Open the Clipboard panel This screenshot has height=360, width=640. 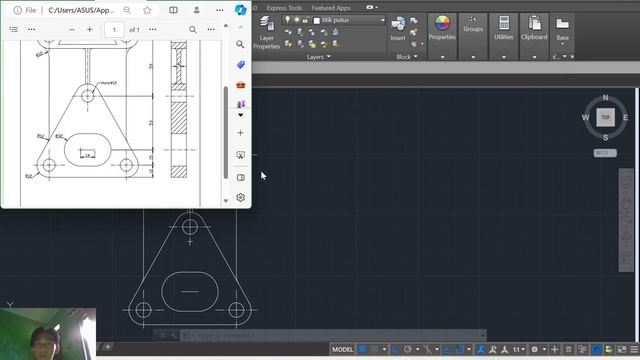coord(534,28)
